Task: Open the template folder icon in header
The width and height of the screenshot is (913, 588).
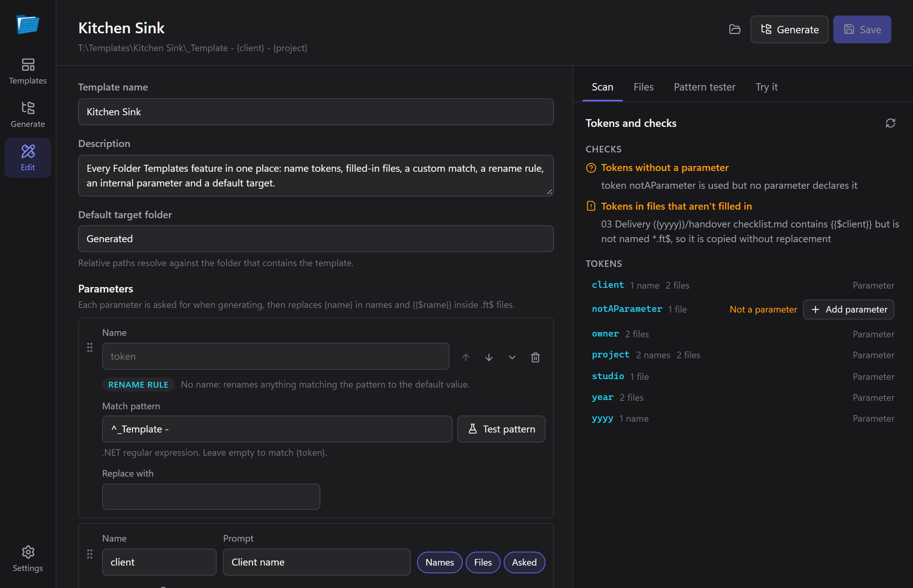Action: click(735, 29)
